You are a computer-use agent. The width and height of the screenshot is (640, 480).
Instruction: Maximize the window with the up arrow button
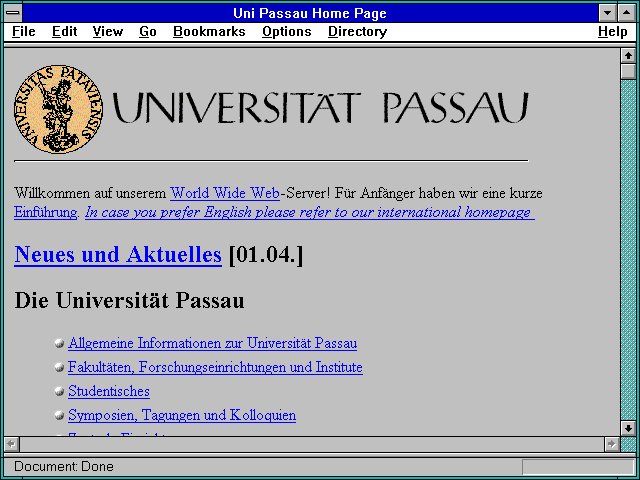(x=627, y=13)
